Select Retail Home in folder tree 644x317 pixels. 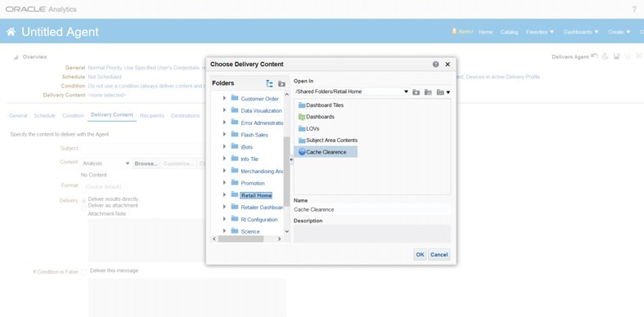(256, 195)
